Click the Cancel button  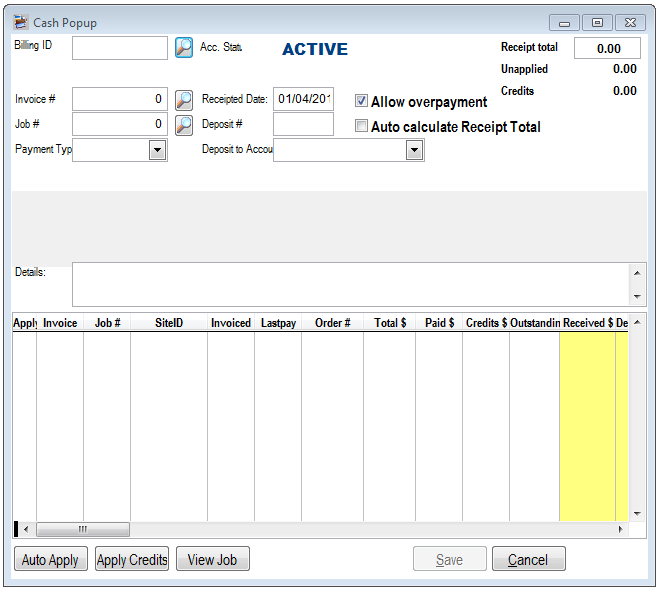click(527, 559)
